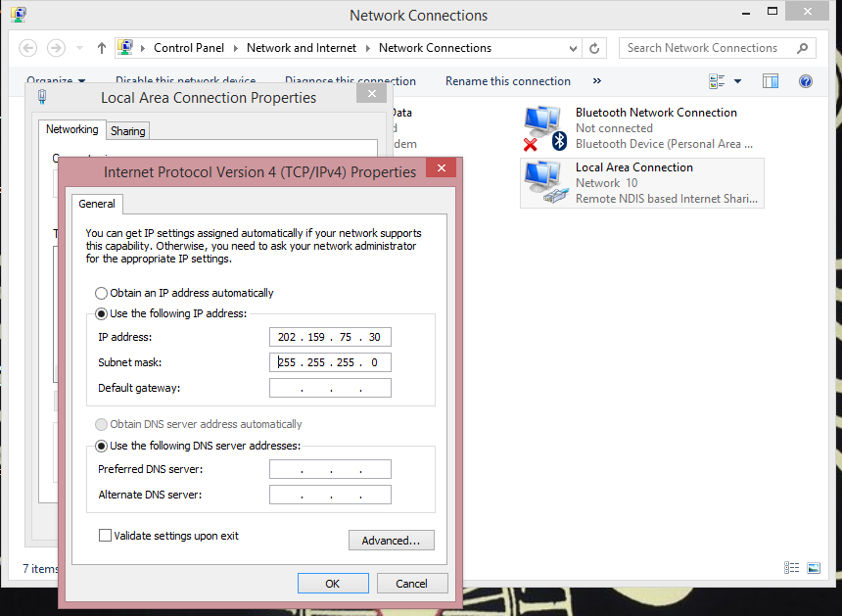
Task: Focus the Search Network Connections box
Action: (718, 48)
